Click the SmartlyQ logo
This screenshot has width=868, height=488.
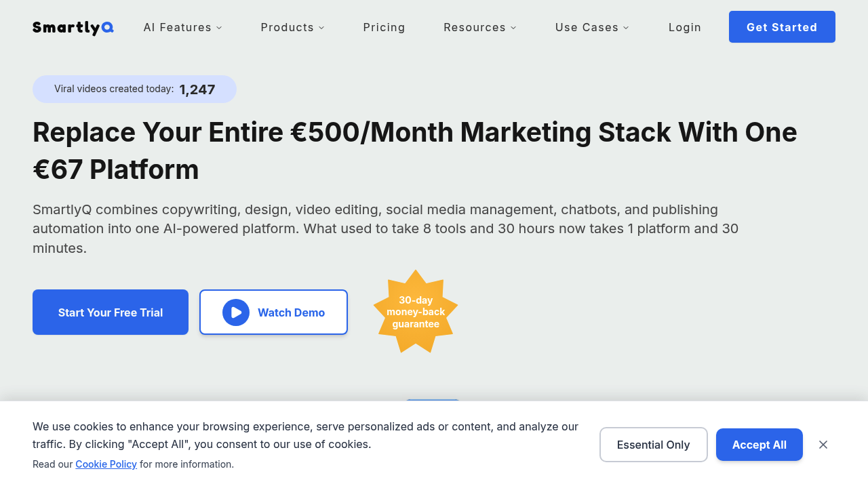coord(73,27)
